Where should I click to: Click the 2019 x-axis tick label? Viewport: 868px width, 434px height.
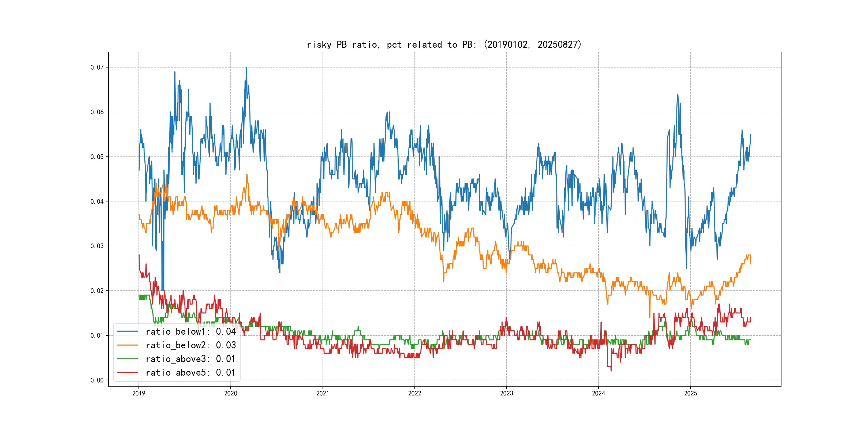pos(139,393)
